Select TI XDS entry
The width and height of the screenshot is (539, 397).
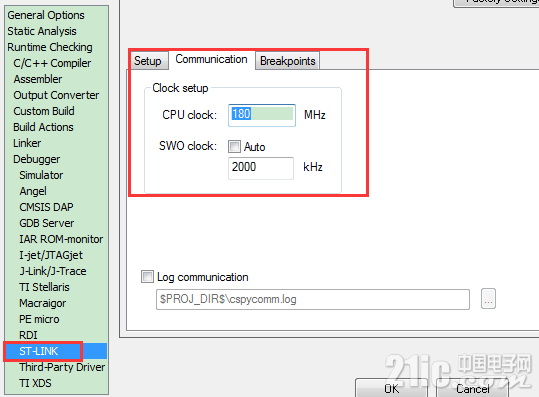click(x=35, y=383)
